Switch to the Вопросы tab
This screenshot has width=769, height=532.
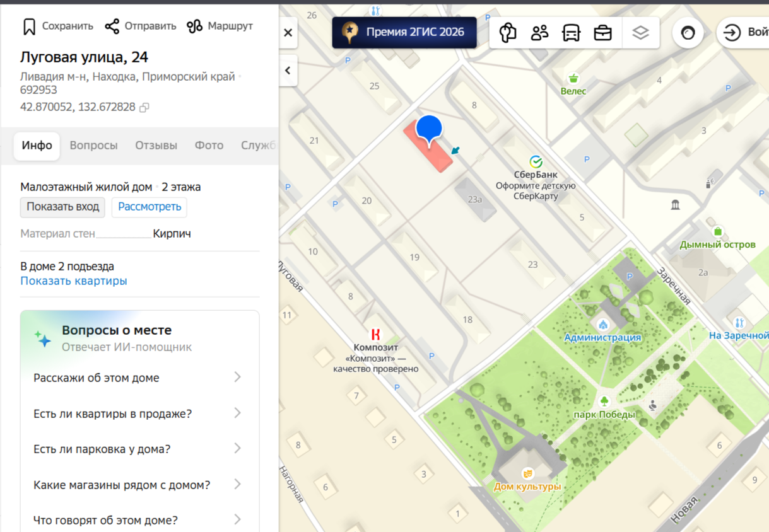93,146
